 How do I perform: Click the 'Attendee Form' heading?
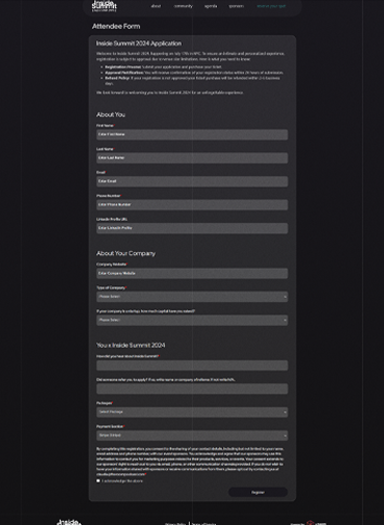116,26
